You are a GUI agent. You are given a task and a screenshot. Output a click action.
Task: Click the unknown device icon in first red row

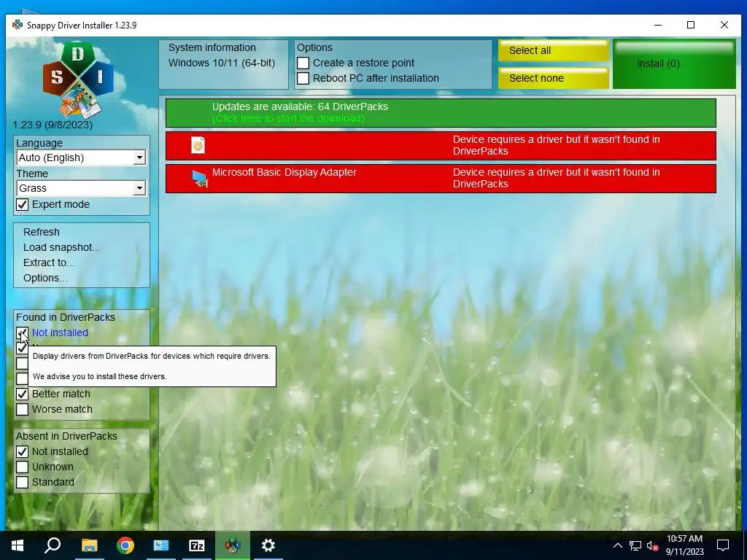tap(198, 145)
